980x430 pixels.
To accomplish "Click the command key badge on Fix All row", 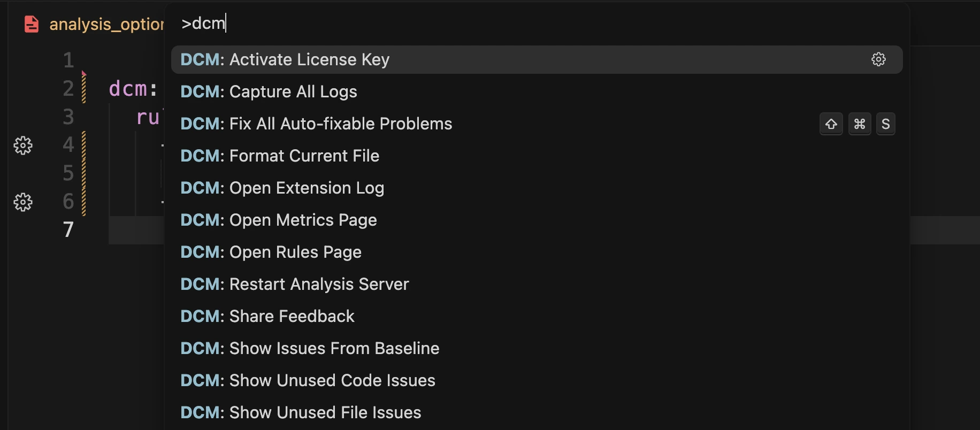I will click(x=860, y=124).
